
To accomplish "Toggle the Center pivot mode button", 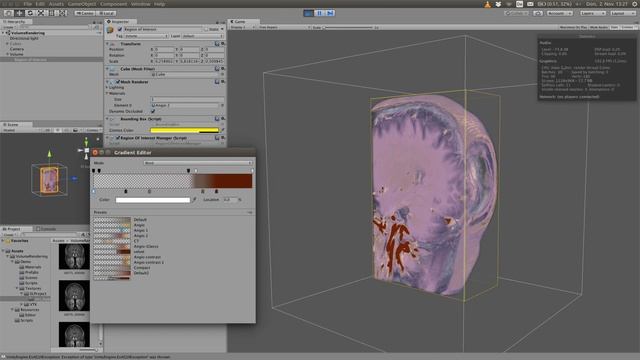I will (x=84, y=13).
